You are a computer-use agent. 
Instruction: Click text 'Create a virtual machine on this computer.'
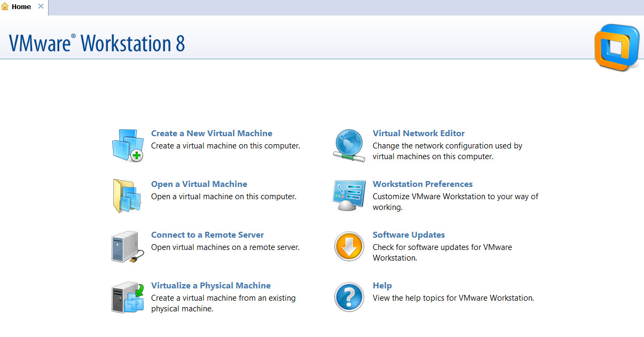(225, 146)
